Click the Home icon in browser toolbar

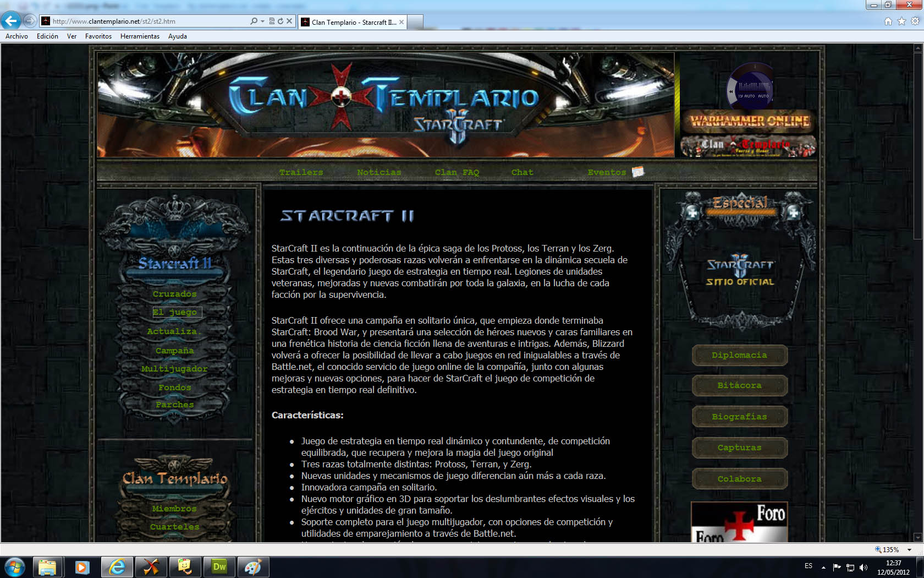(888, 21)
